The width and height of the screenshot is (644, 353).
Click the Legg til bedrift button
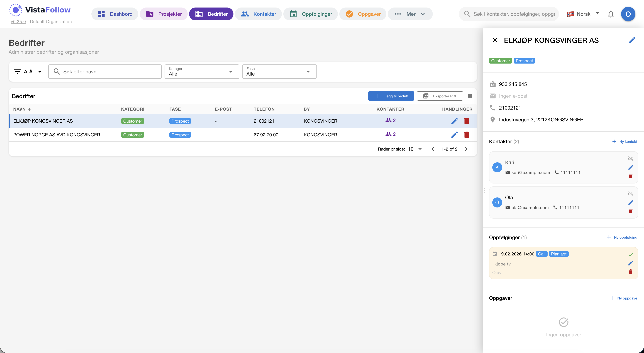391,96
